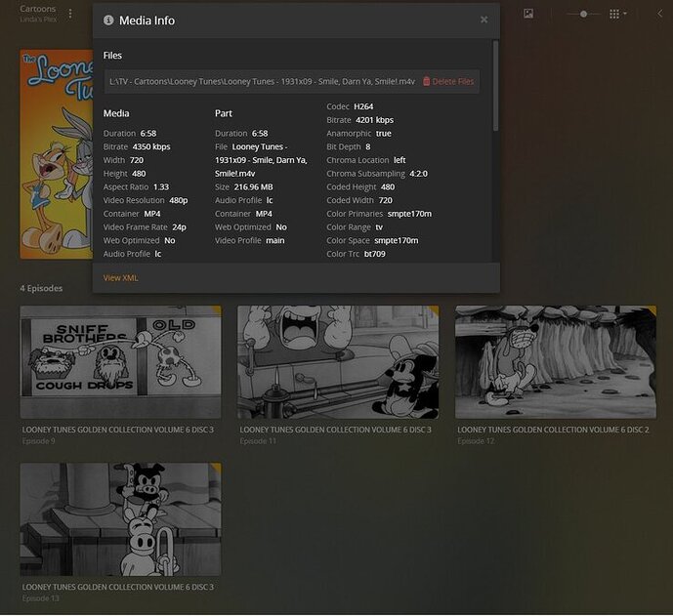
Task: Click the Media section heading
Action: click(116, 113)
